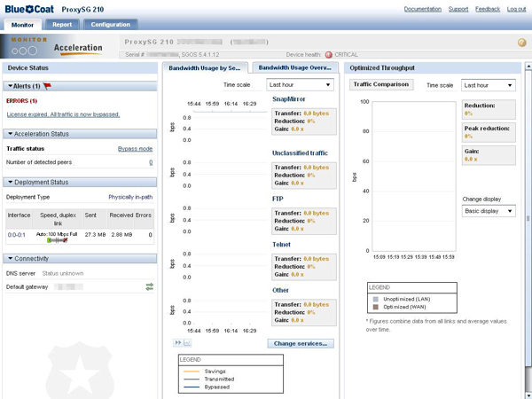Open Time scale dropdown in Bandwidth Usage
Screen dimensions: 532x399
pos(300,85)
